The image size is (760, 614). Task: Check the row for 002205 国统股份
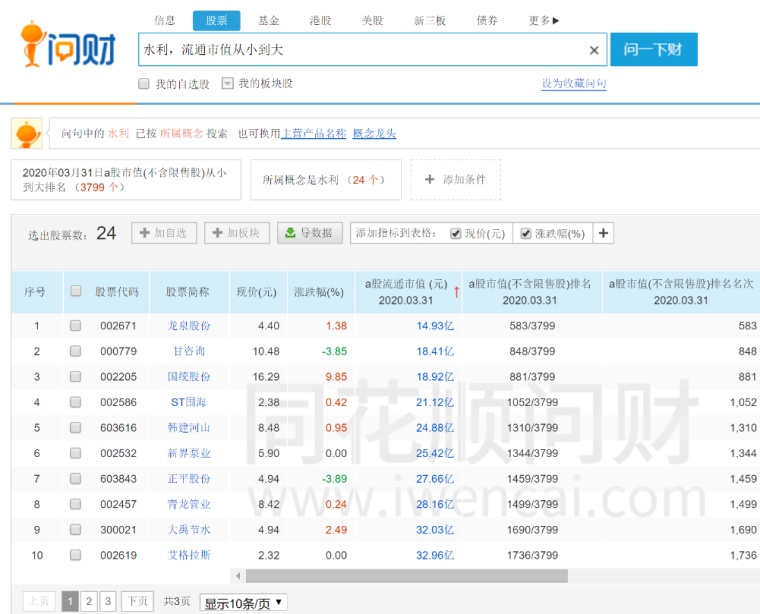coord(75,376)
